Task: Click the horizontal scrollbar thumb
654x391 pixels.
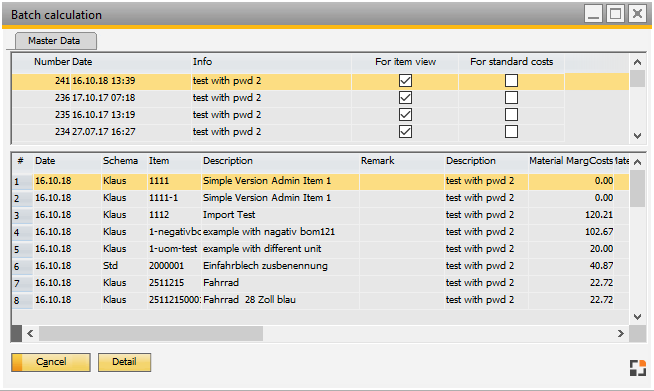Action: (x=151, y=333)
